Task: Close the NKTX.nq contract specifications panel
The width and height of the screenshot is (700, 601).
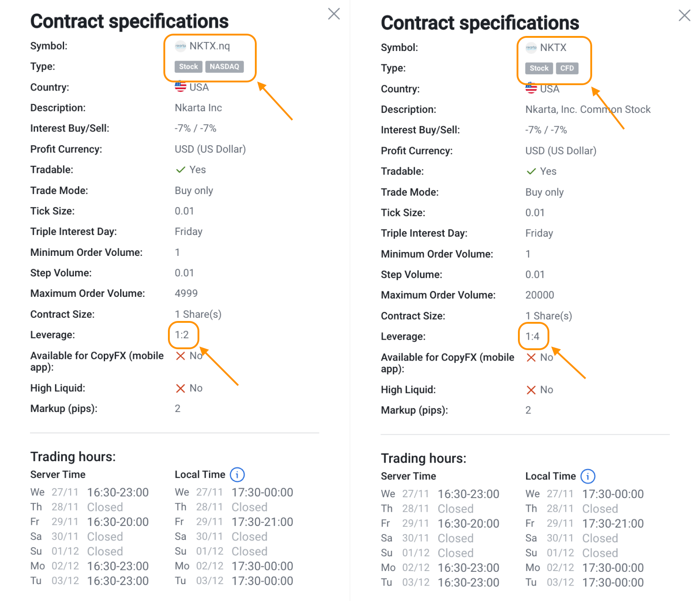Action: point(334,14)
